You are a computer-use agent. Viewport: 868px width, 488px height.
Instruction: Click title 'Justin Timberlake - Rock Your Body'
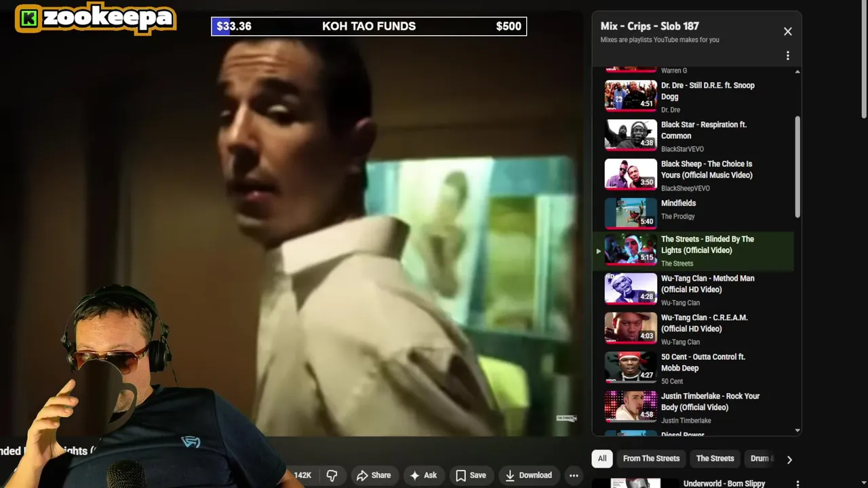[710, 402]
